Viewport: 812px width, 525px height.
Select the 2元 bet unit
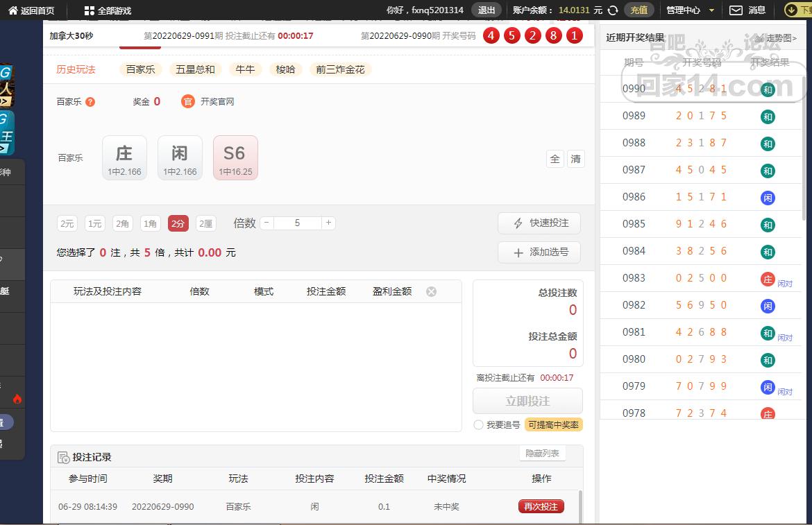coord(67,223)
